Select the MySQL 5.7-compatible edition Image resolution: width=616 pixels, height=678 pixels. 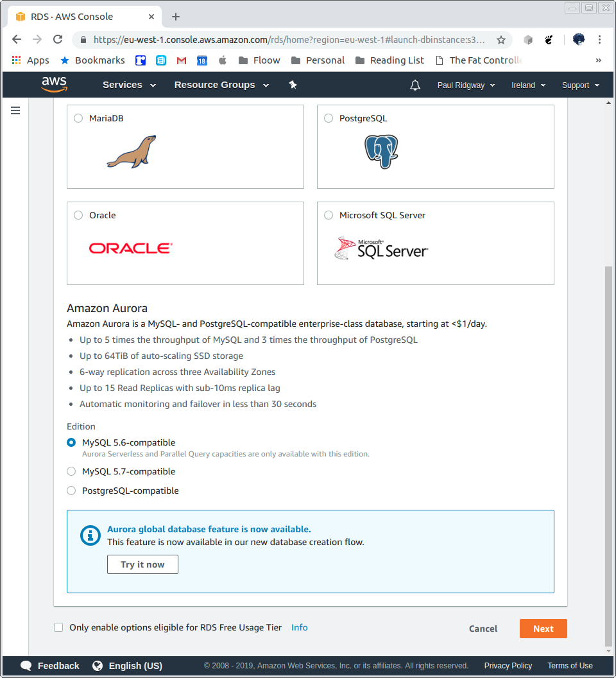click(71, 471)
